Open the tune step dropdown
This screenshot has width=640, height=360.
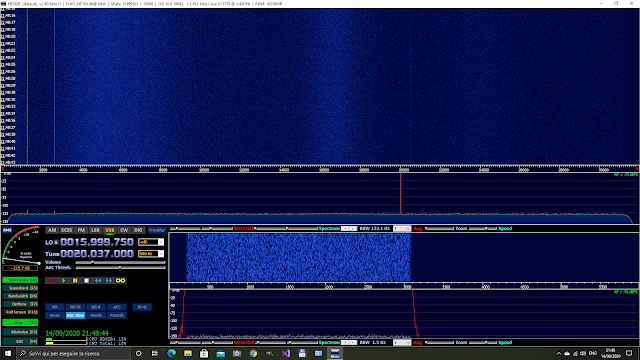(161, 253)
